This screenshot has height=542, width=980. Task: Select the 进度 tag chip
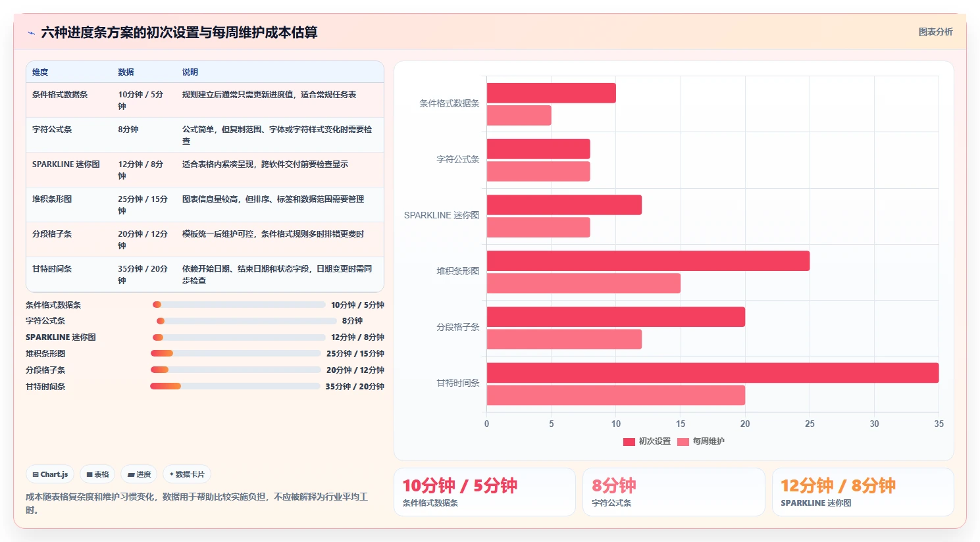point(139,474)
